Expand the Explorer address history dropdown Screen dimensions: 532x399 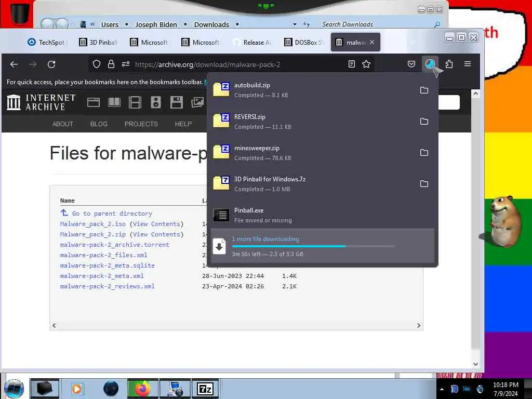point(295,24)
